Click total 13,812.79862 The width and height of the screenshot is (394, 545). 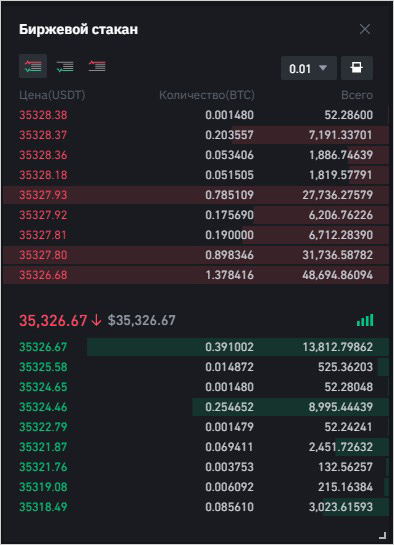[x=337, y=347]
